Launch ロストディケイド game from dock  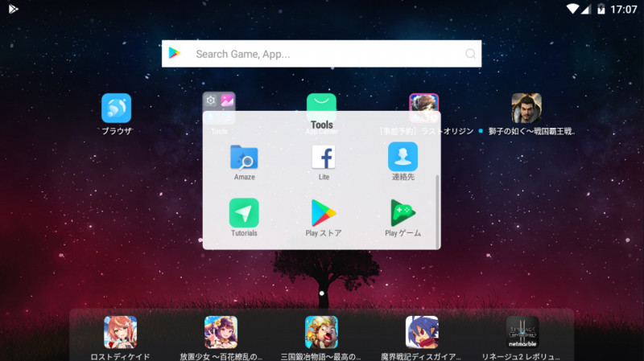(x=120, y=332)
